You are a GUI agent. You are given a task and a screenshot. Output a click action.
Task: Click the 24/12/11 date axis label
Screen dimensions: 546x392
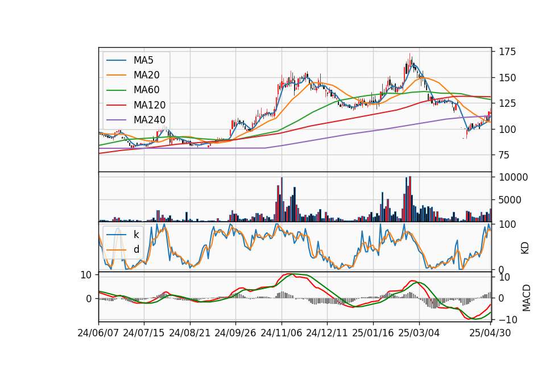[x=327, y=333]
